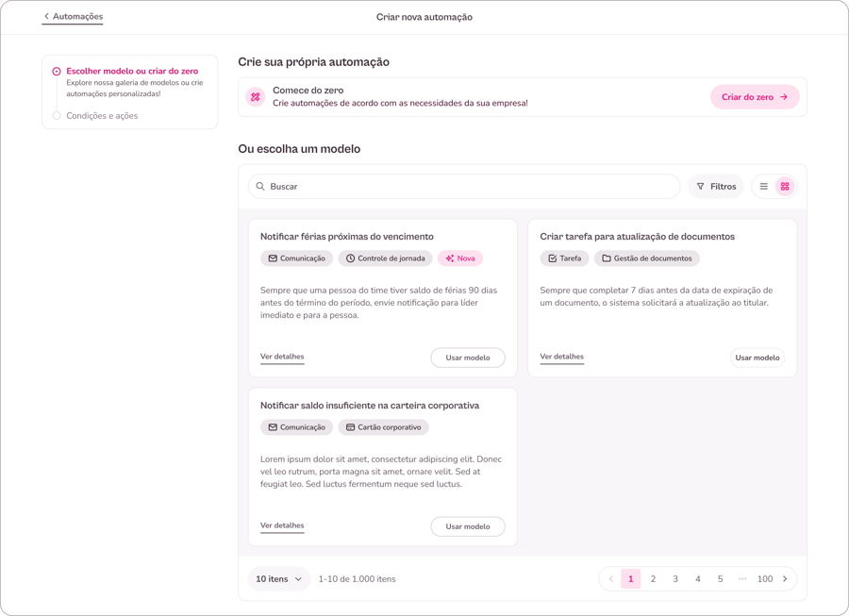
Task: Switch to grid view layout
Action: coord(787,186)
